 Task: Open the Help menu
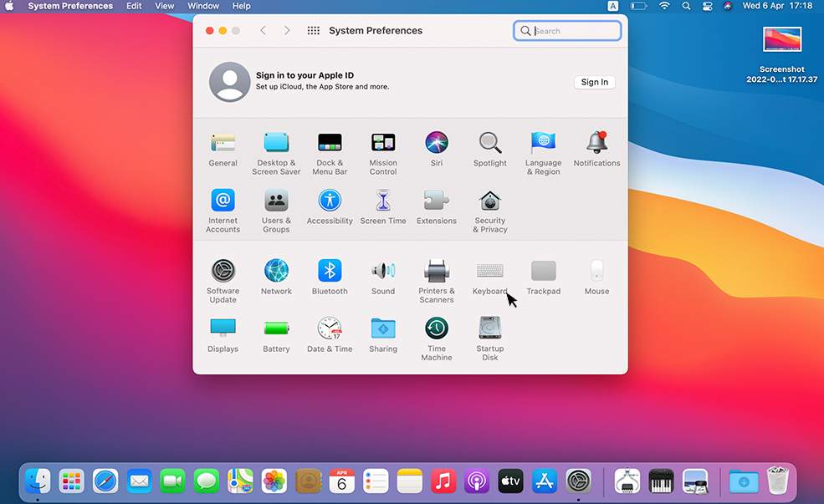(x=242, y=7)
